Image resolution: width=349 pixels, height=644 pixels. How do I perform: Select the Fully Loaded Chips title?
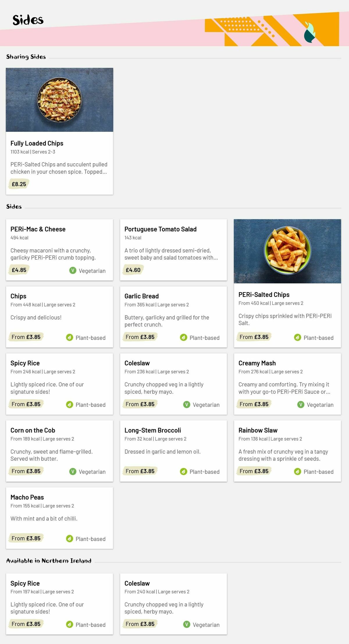click(x=37, y=143)
